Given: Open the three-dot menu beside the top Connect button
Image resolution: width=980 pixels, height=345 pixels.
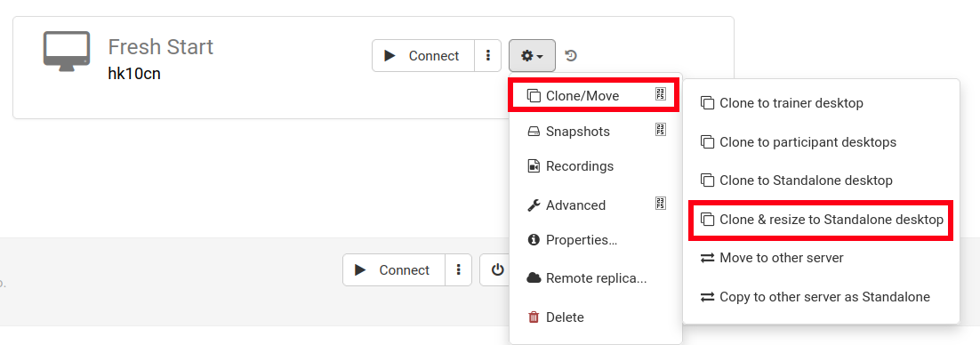Looking at the screenshot, I should 488,56.
